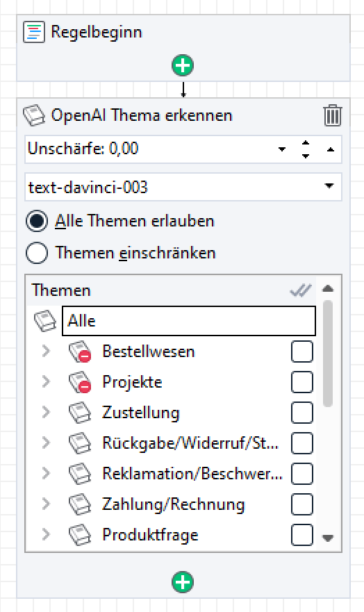
Task: Click the Regelbeginn rule icon
Action: [34, 32]
